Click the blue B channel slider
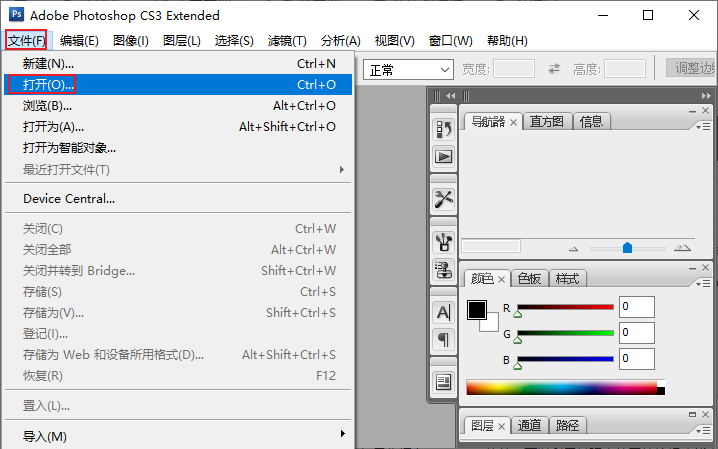Screen dimensions: 718x449 pos(566,359)
